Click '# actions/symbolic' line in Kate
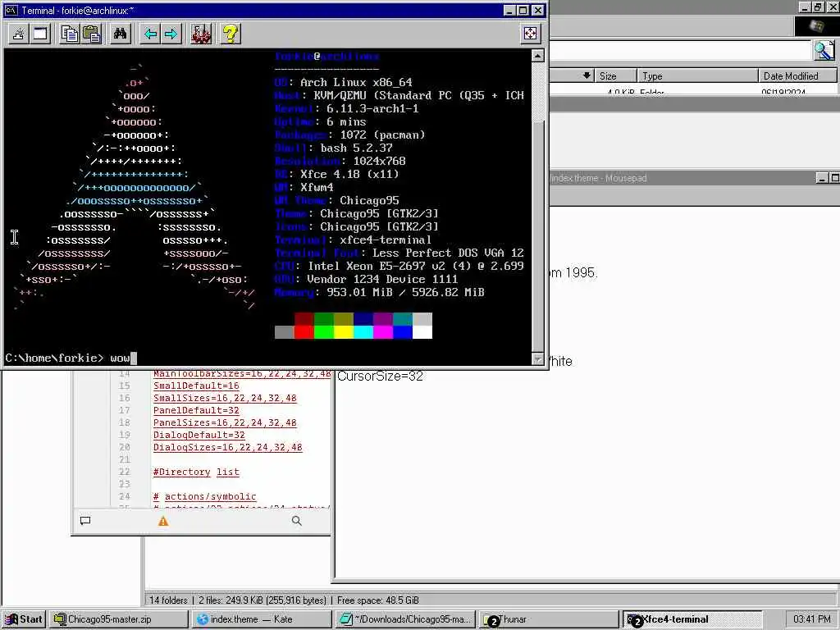Image resolution: width=840 pixels, height=630 pixels. click(204, 496)
